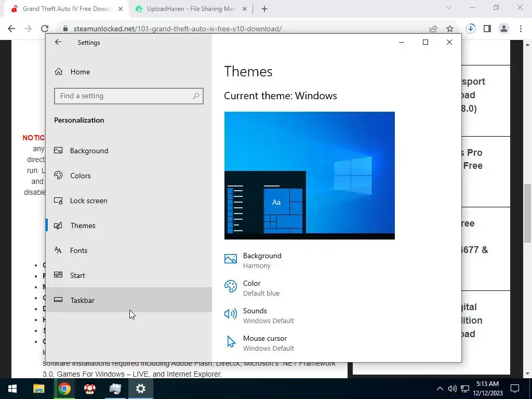
Task: Click the computer monitor taskbar app icon
Action: [x=115, y=389]
